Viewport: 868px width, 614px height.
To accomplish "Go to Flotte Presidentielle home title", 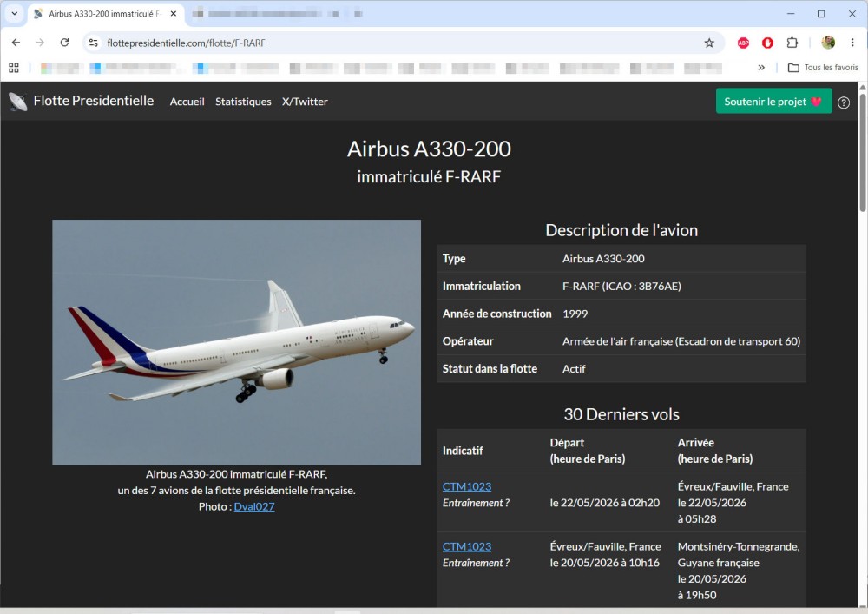I will 94,101.
